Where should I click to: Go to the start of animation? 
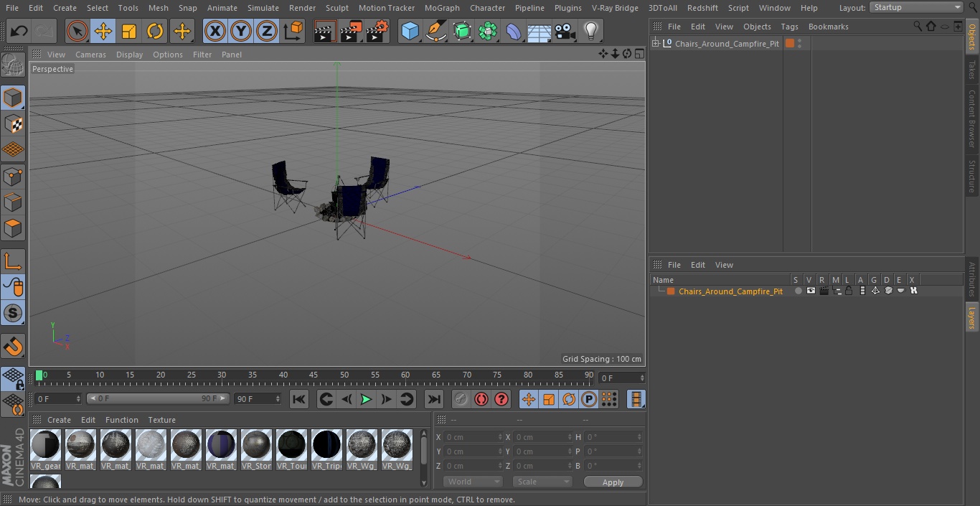[x=299, y=399]
